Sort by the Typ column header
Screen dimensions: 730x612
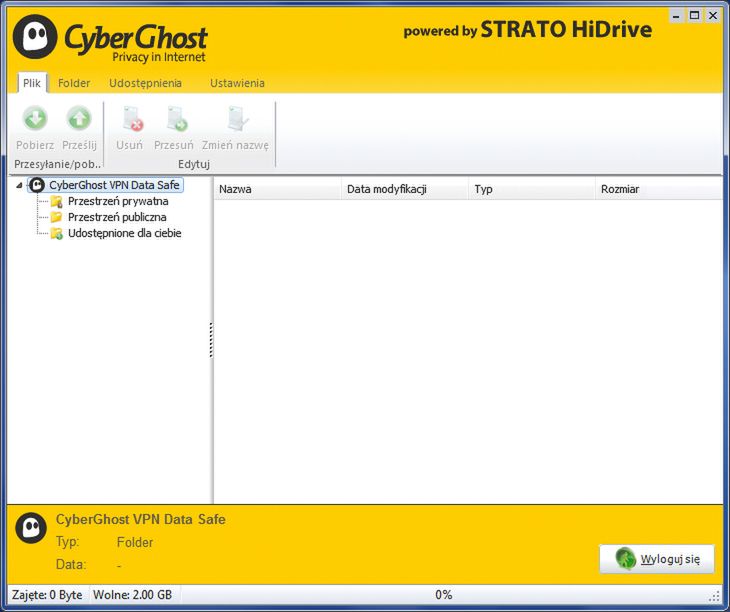pos(532,189)
